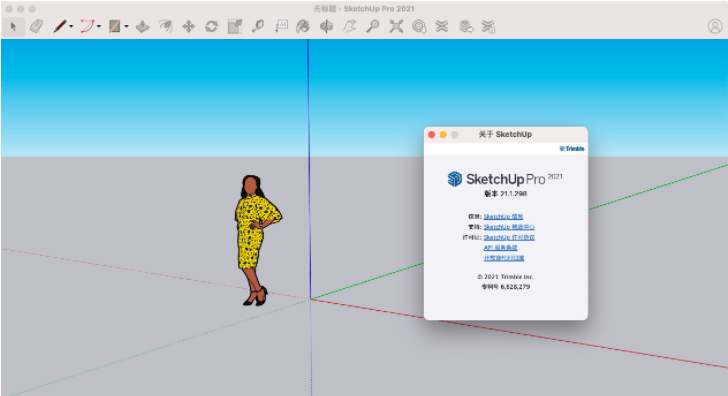Expand the Arc tool dropdown arrow
728x396 pixels.
point(98,26)
